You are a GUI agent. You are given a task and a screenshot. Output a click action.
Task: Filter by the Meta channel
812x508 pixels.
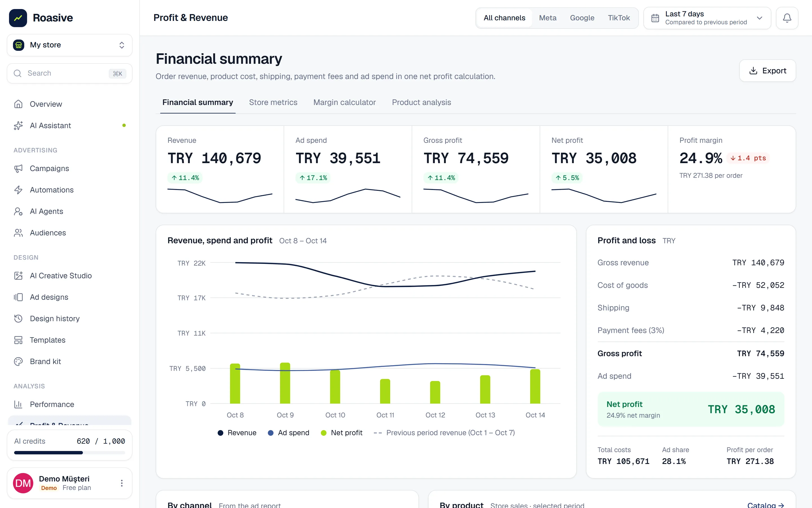coord(548,18)
